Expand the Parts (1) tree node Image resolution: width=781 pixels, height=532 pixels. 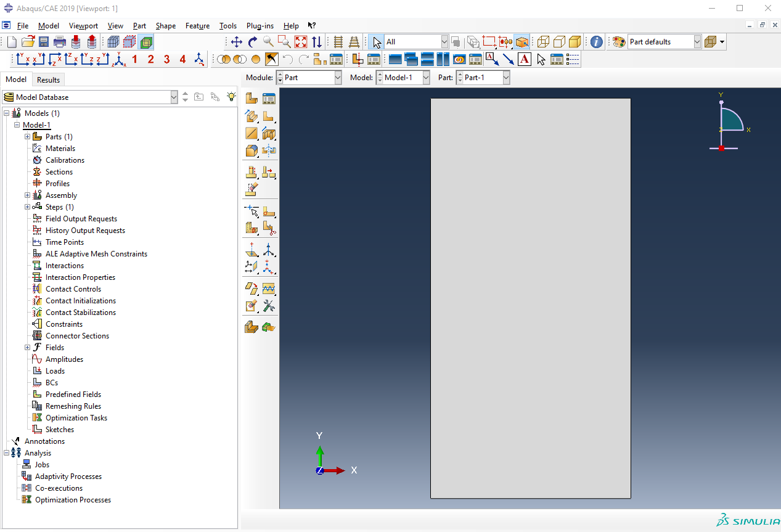click(x=27, y=137)
